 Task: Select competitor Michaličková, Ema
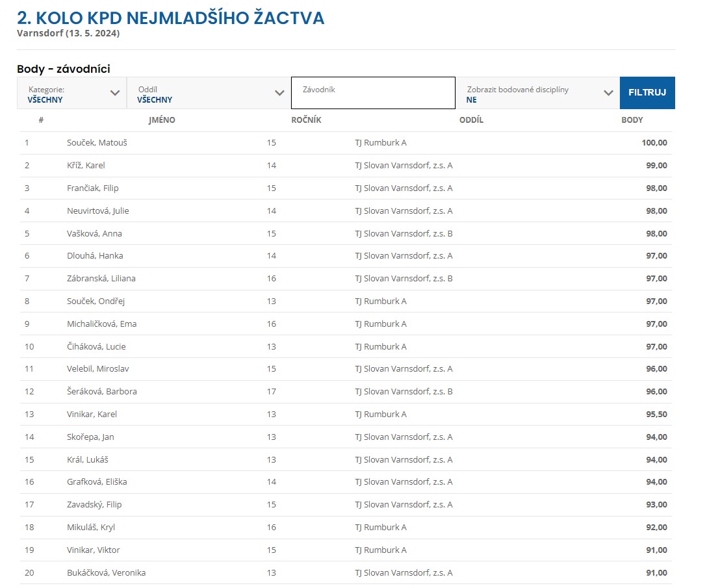101,324
